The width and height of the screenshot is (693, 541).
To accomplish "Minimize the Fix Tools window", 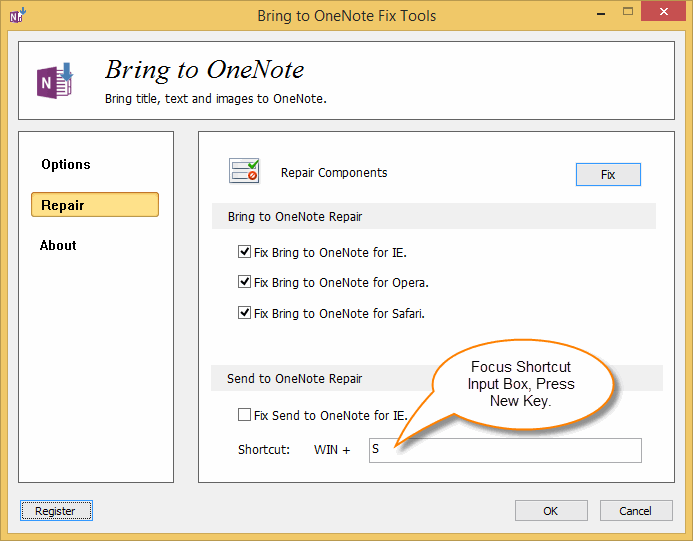I will point(601,13).
